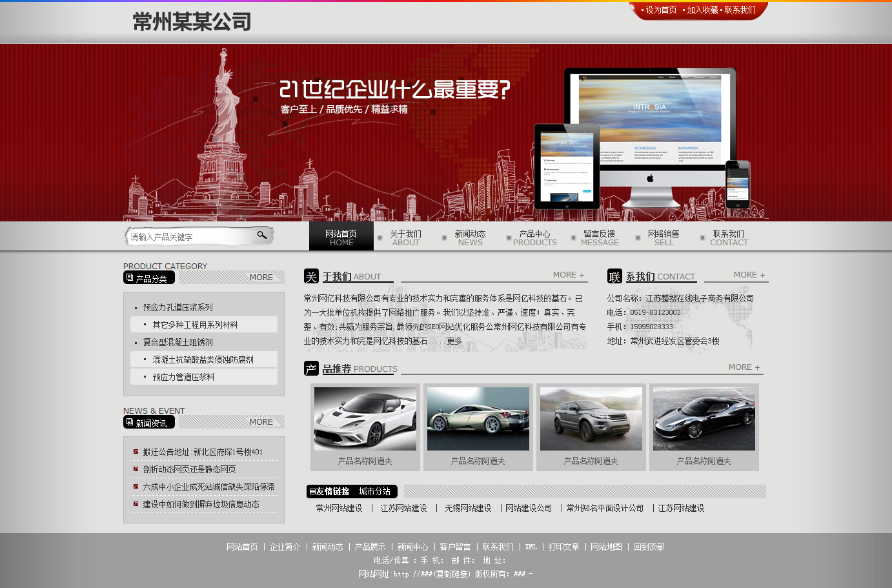Click the search magnifier icon

pos(262,235)
